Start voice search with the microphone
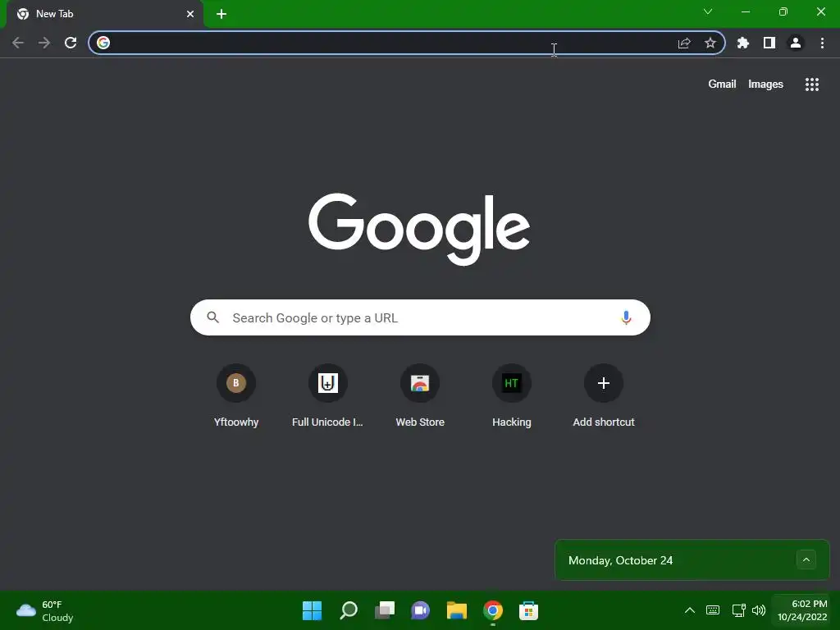This screenshot has height=630, width=840. click(626, 317)
